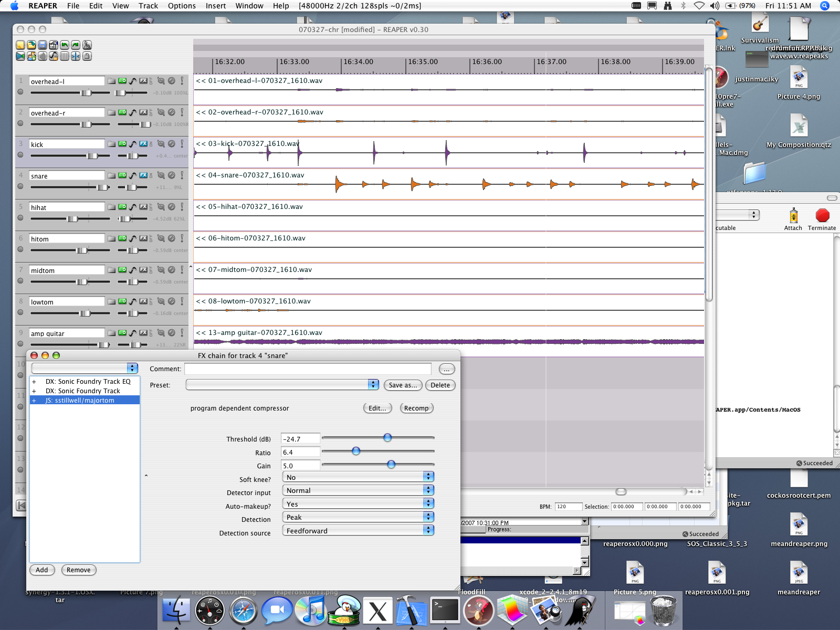
Task: Open FX chain for kick track
Action: (x=143, y=144)
